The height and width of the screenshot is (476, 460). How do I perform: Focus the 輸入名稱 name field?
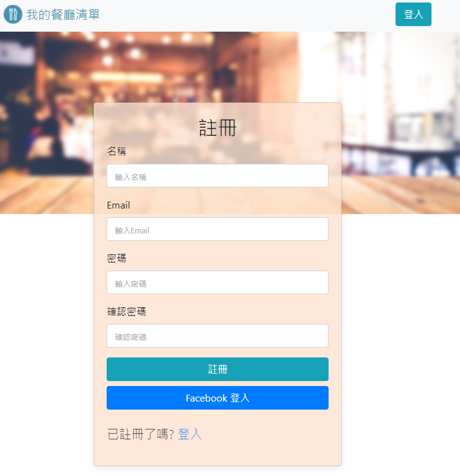click(218, 176)
